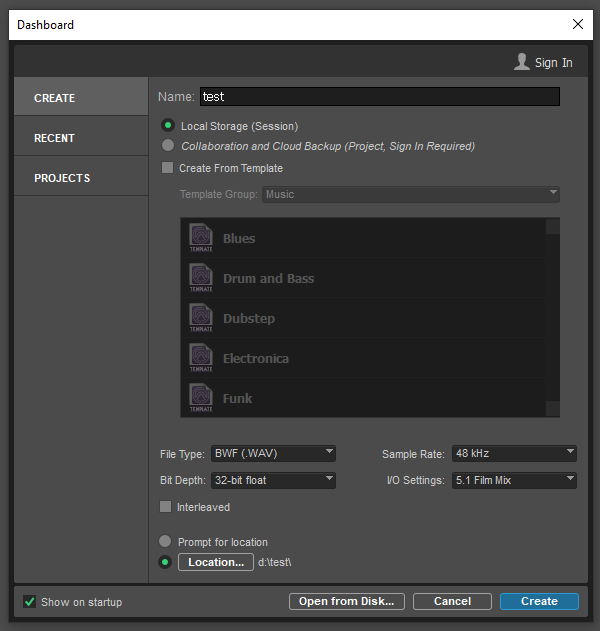The height and width of the screenshot is (631, 600).
Task: Click the Funk template icon
Action: pos(201,397)
